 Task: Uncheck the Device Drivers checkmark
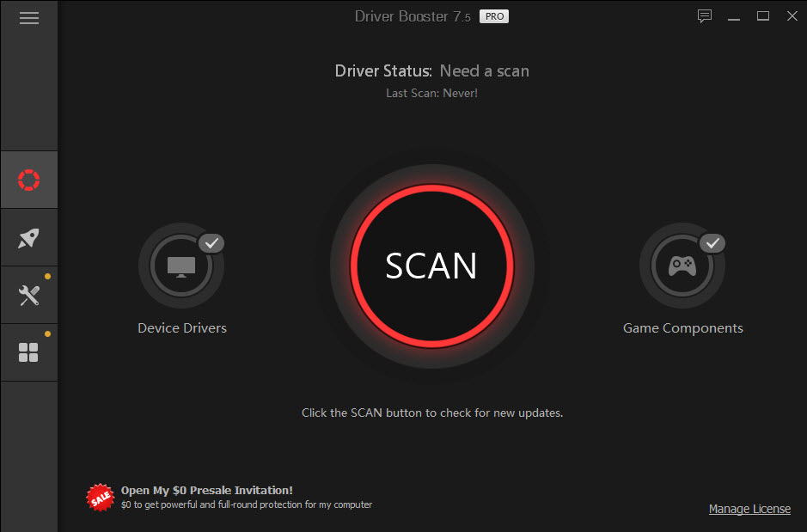pyautogui.click(x=211, y=243)
